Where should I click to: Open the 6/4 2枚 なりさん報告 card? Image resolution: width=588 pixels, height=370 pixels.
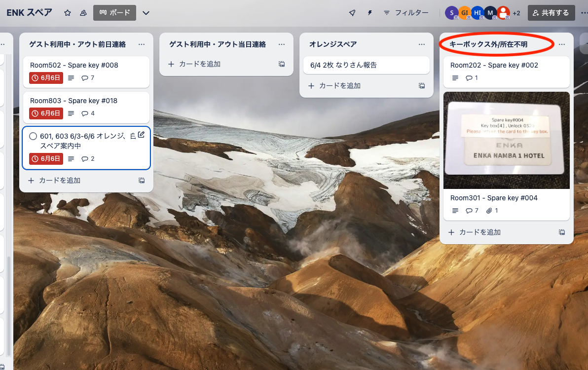click(x=366, y=65)
